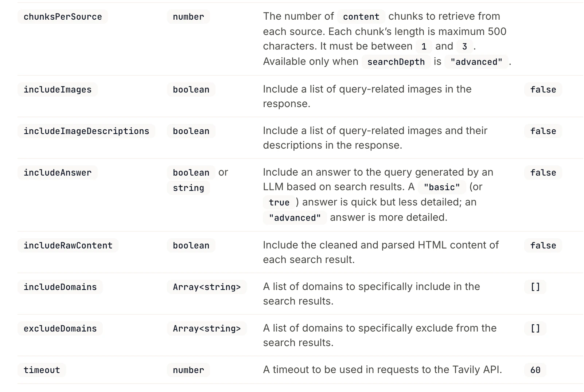Viewport: 584px width, 392px height.
Task: Click the number type of chunksPerSource
Action: [x=188, y=17]
